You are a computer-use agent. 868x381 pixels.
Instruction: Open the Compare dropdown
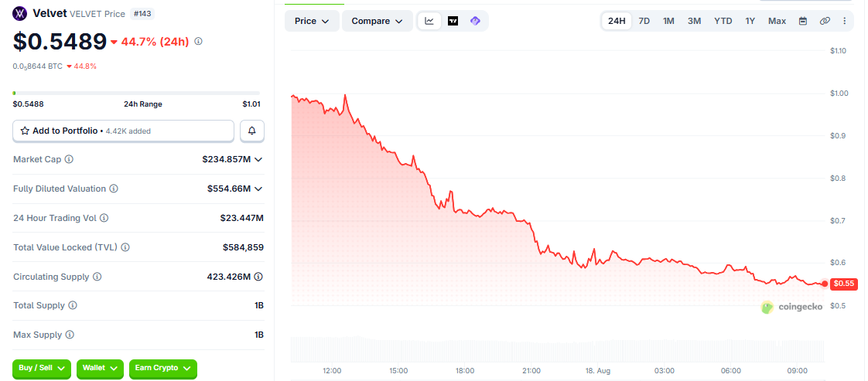[x=378, y=21]
